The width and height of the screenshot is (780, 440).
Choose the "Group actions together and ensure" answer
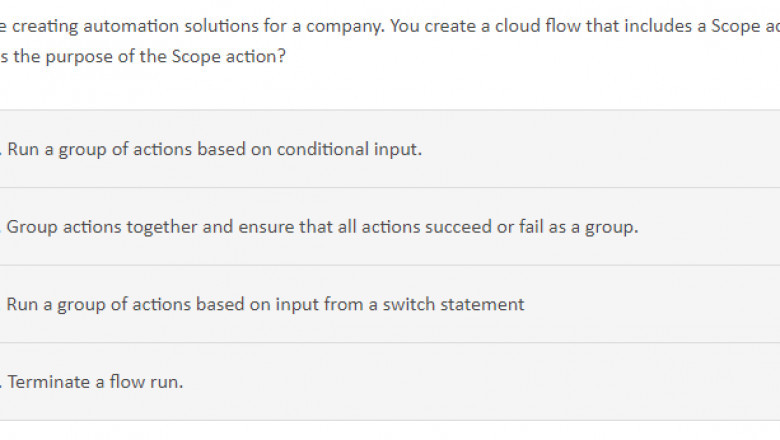[x=322, y=227]
